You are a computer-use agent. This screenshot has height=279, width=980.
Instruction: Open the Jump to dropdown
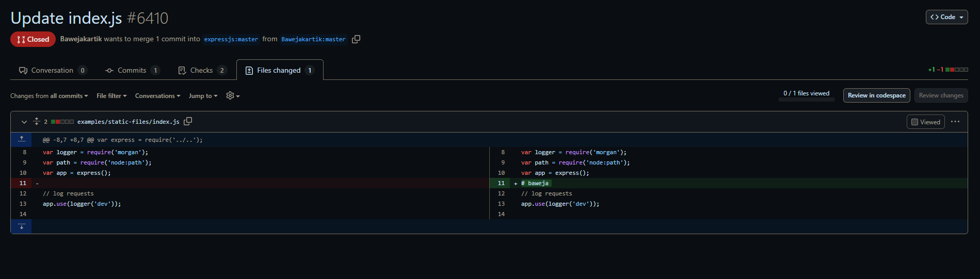click(x=203, y=96)
